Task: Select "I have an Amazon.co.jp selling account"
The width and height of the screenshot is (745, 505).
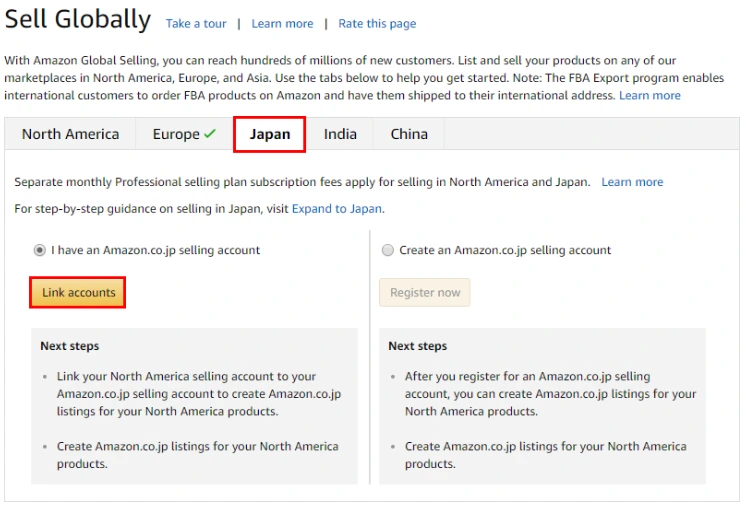Action: pyautogui.click(x=39, y=250)
